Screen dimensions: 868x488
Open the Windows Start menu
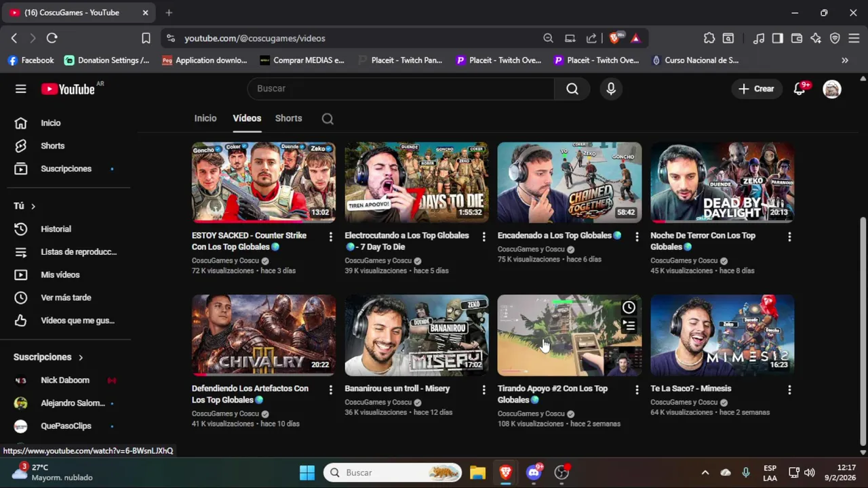click(307, 472)
